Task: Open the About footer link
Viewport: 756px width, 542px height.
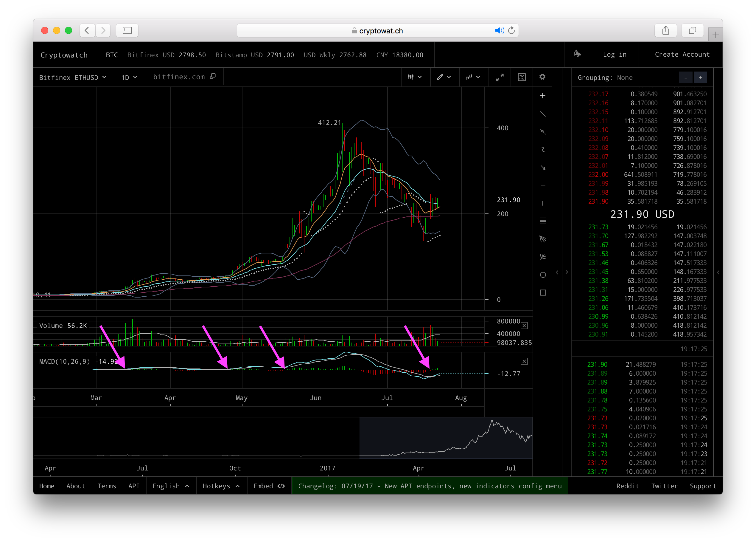Action: pyautogui.click(x=76, y=486)
